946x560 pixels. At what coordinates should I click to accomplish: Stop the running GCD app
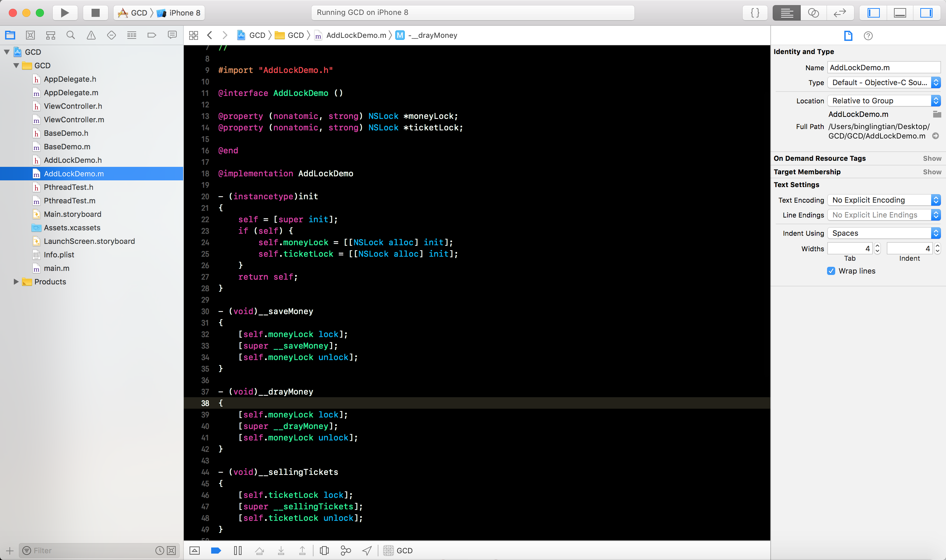point(96,13)
